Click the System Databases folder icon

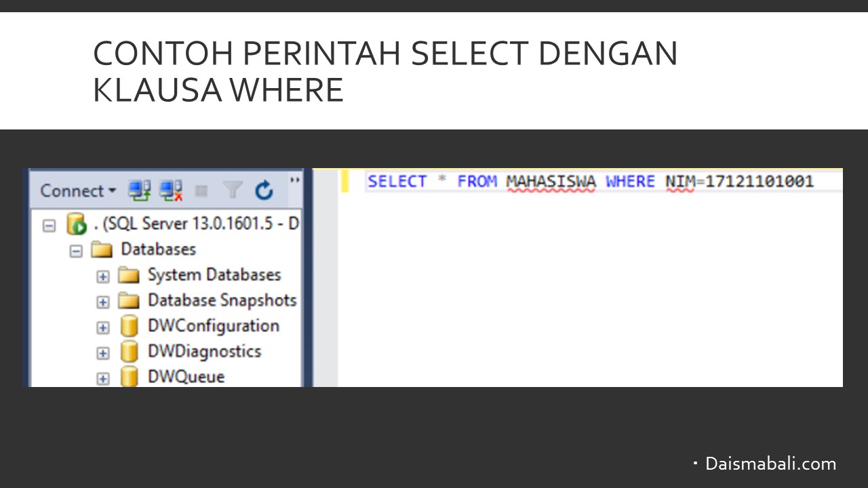point(128,275)
